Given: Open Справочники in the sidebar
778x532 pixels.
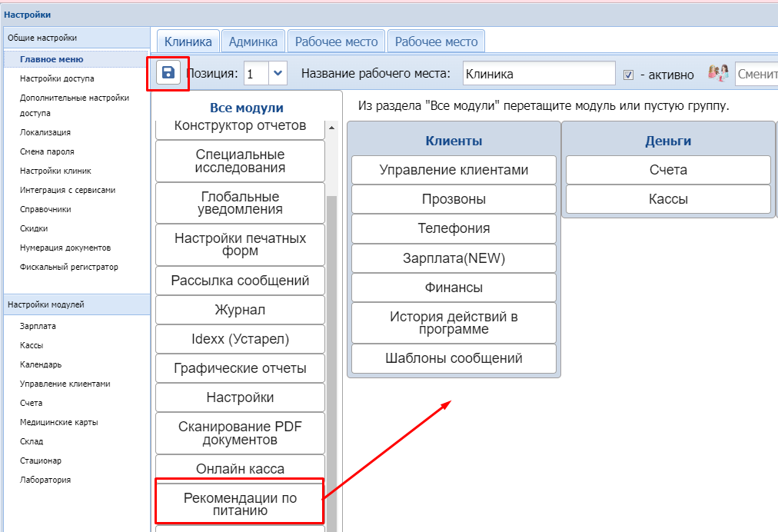Looking at the screenshot, I should click(x=45, y=209).
